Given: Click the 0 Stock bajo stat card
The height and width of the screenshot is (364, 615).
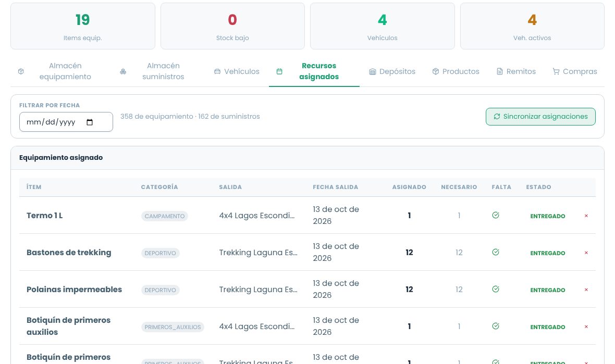Looking at the screenshot, I should click(x=232, y=26).
